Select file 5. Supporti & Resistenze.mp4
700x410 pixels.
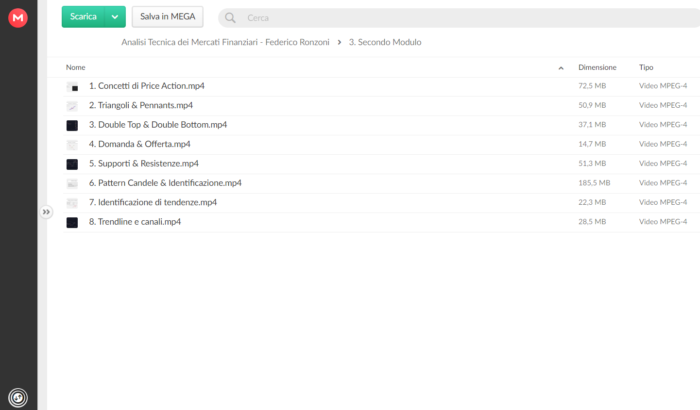(143, 163)
